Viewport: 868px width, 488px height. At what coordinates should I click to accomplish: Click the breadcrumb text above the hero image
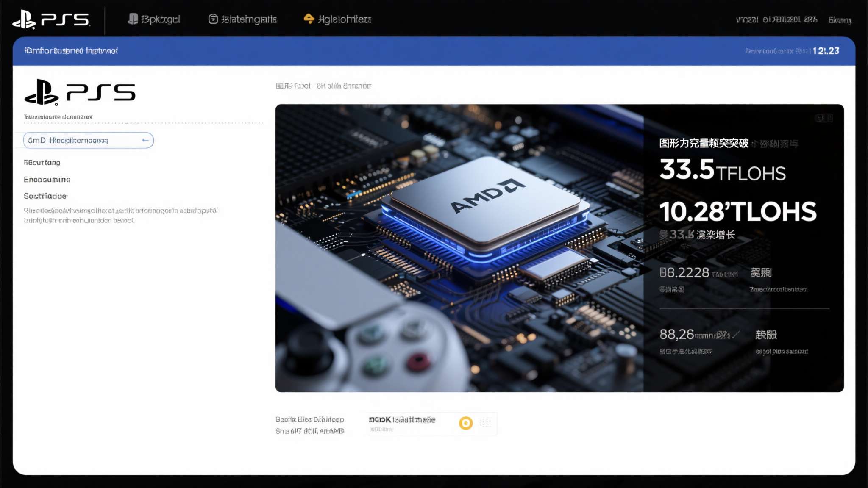click(323, 86)
